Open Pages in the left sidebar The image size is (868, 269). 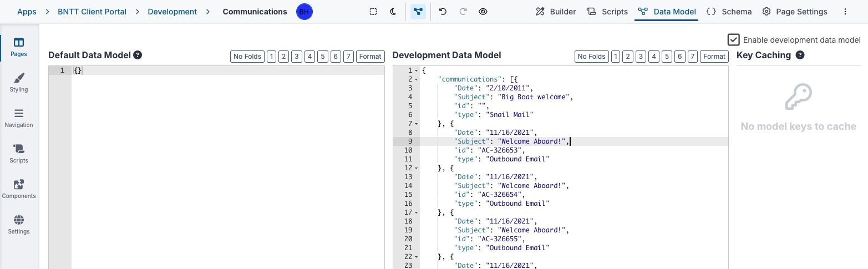(x=19, y=47)
